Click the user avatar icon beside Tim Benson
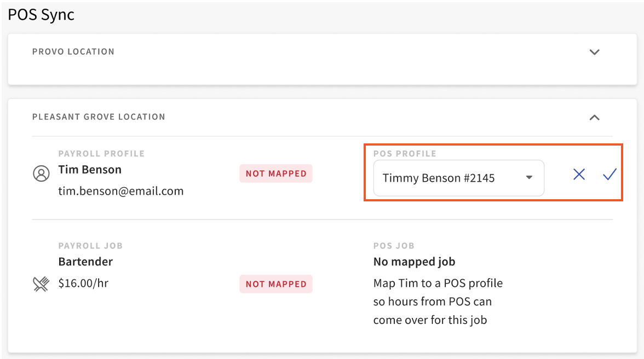 click(41, 175)
